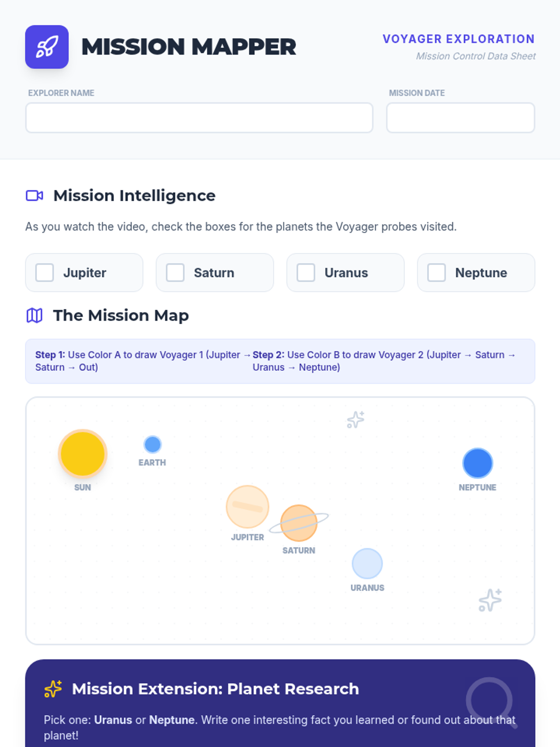Click the sparkle decoration at the map's top
The height and width of the screenshot is (747, 560).
coord(356,420)
